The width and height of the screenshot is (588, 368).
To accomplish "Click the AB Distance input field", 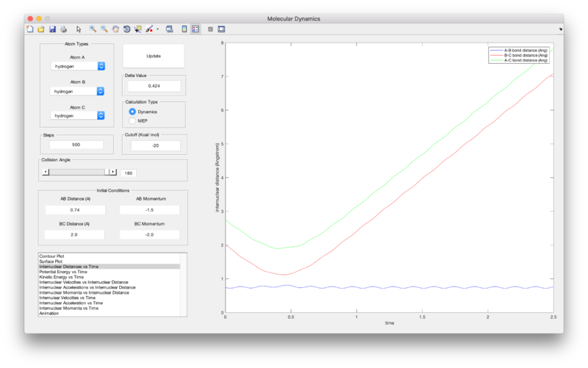I will [x=75, y=210].
